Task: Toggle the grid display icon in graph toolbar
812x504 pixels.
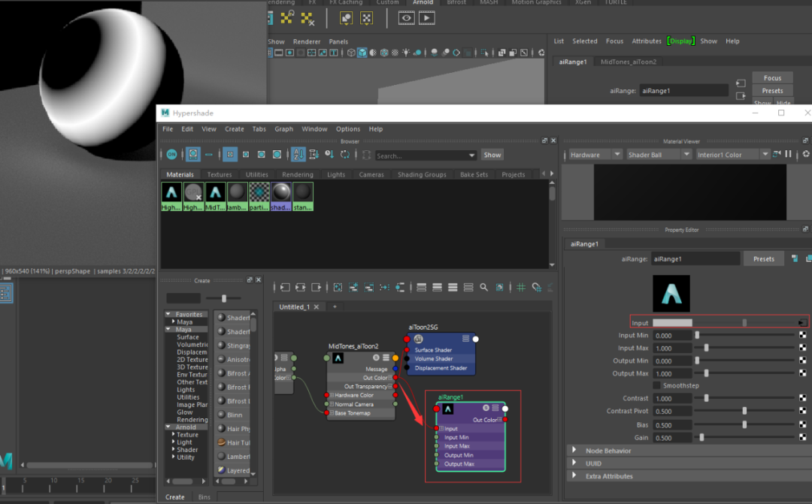Action: tap(521, 287)
